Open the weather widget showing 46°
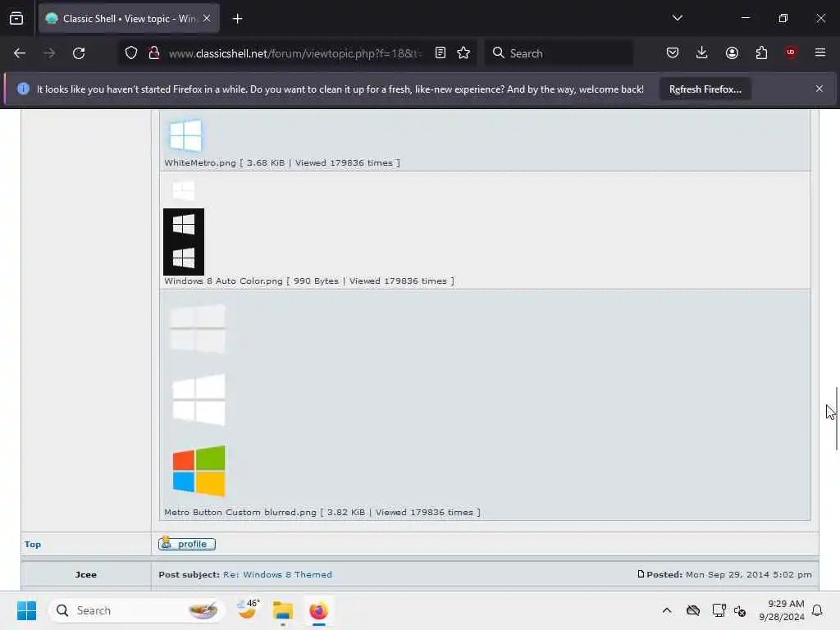 point(248,610)
